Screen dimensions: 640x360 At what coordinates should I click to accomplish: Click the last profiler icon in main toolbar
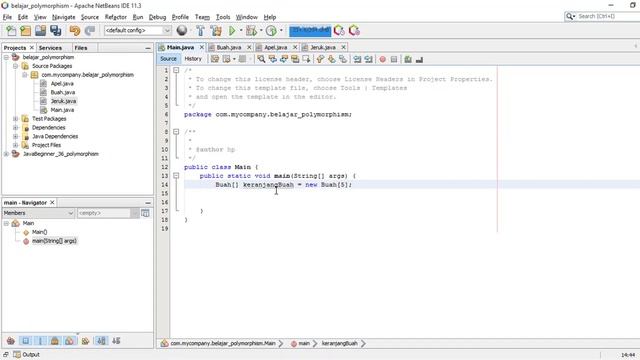tap(354, 31)
